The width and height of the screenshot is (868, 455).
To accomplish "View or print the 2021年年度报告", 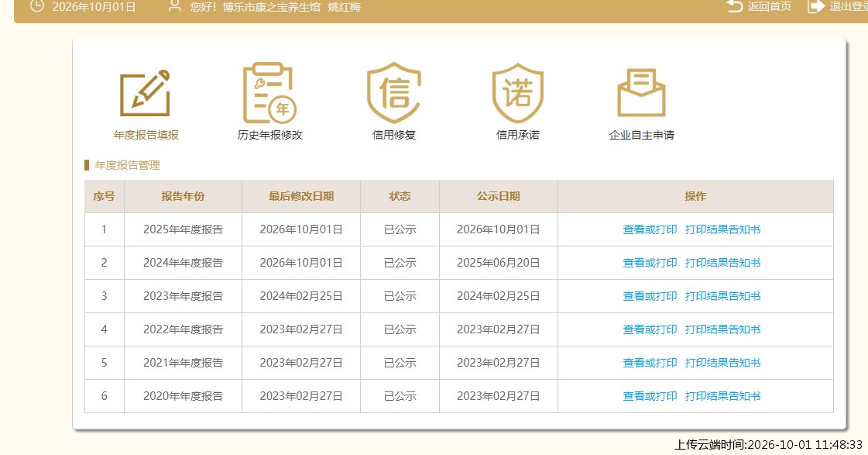I will tap(650, 363).
